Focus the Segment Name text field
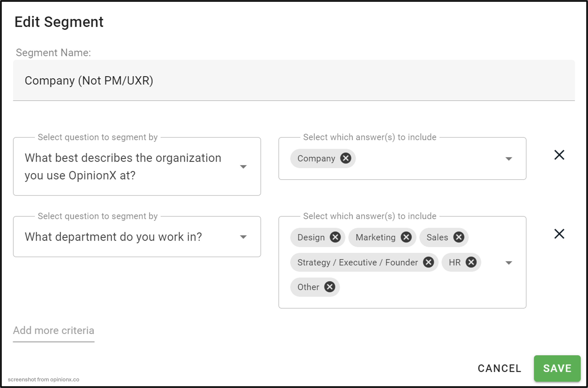Screen dimensions: 588x388 pos(294,80)
